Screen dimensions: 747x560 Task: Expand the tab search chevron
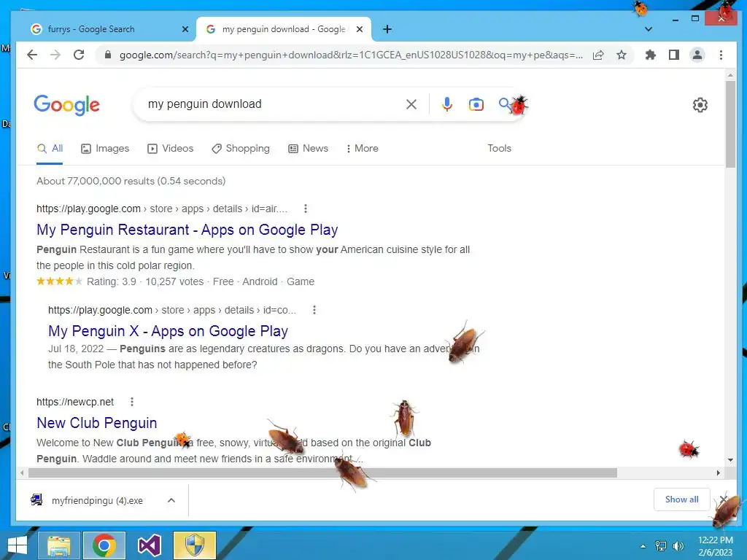649,29
